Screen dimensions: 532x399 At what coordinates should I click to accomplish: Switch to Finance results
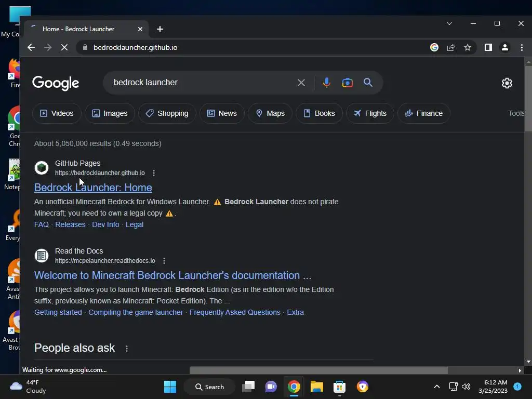pyautogui.click(x=424, y=113)
